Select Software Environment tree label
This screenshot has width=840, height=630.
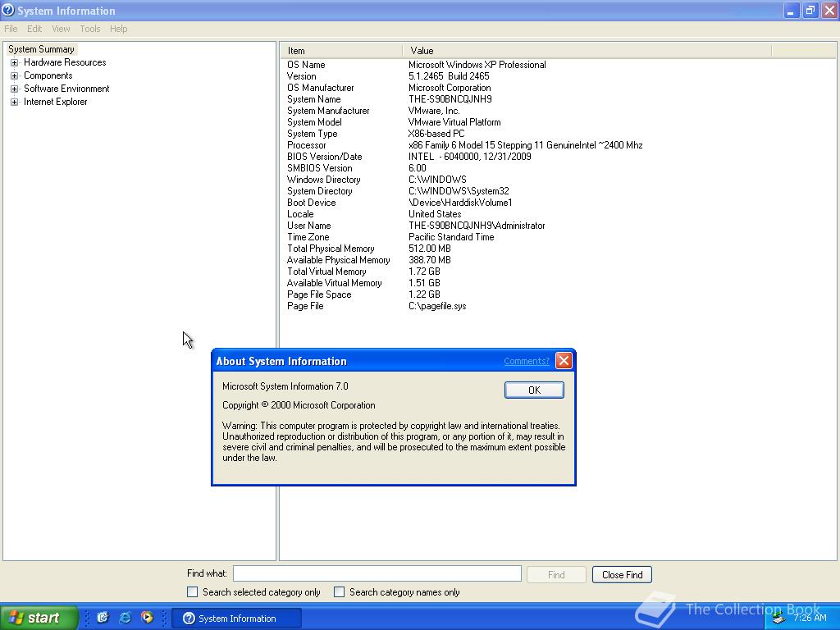[66, 89]
